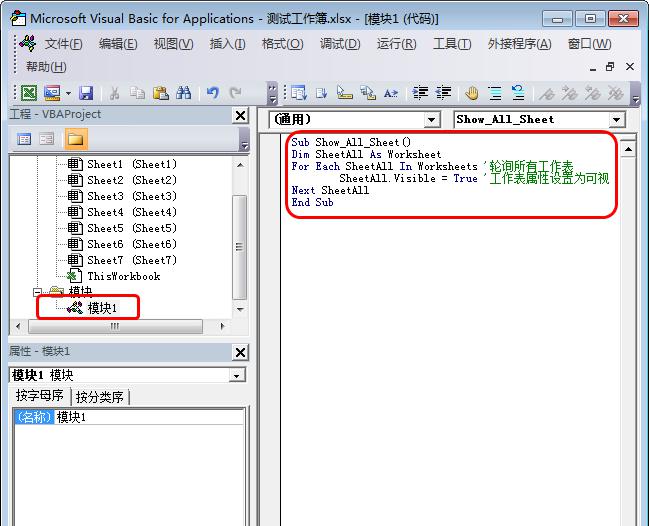
Task: Close the 工程 - VBAProject pane
Action: (x=240, y=115)
